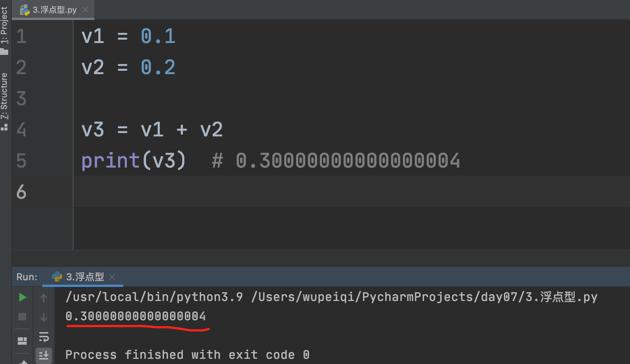Click the 0.30000000000000004 console output
The width and height of the screenshot is (630, 364).
point(135,316)
